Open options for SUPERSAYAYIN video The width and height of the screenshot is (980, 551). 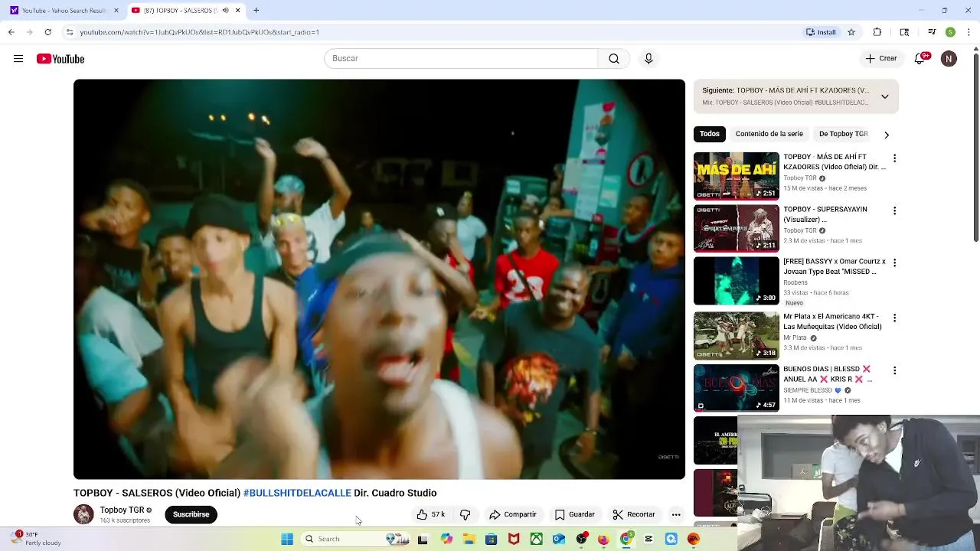[894, 210]
